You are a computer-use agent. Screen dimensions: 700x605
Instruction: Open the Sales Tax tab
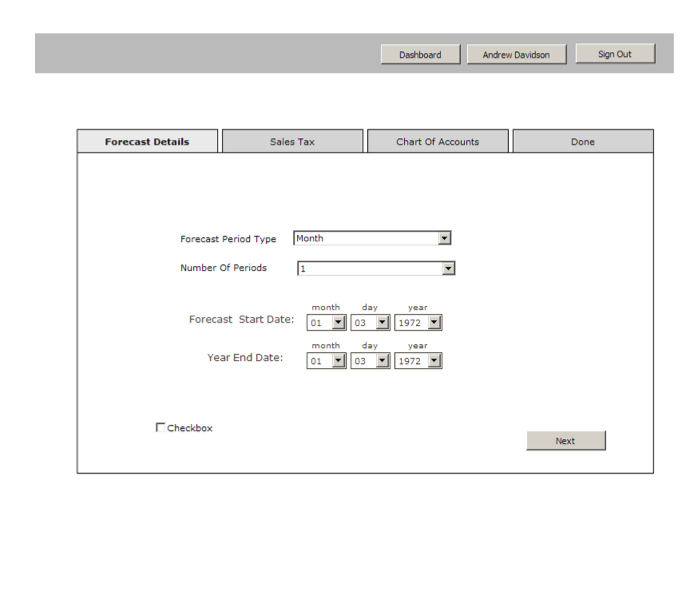[x=292, y=142]
